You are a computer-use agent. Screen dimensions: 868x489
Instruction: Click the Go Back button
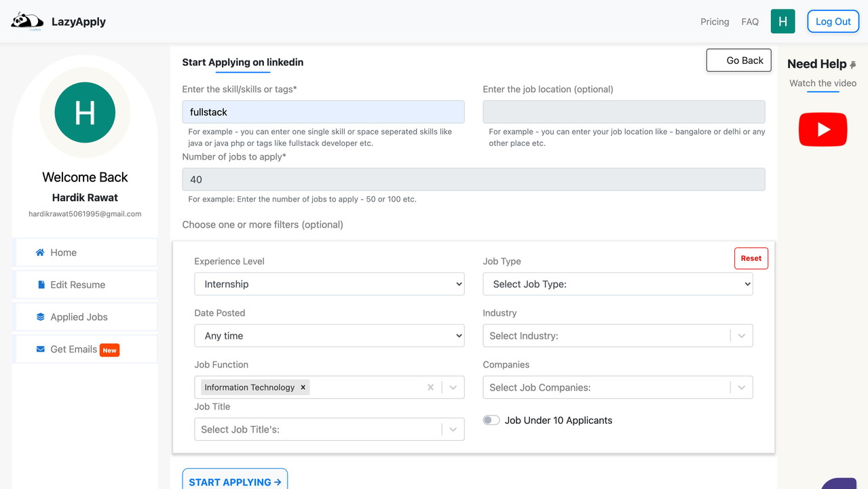(x=738, y=60)
